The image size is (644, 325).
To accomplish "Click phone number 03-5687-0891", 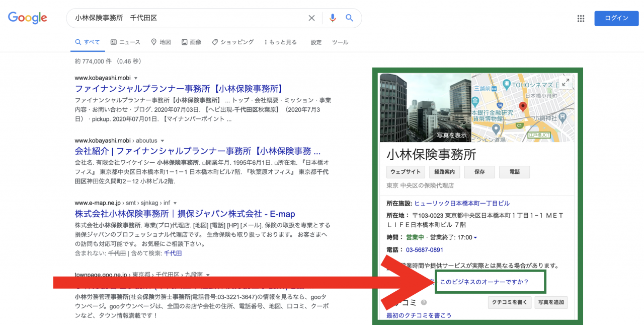I will [x=425, y=250].
